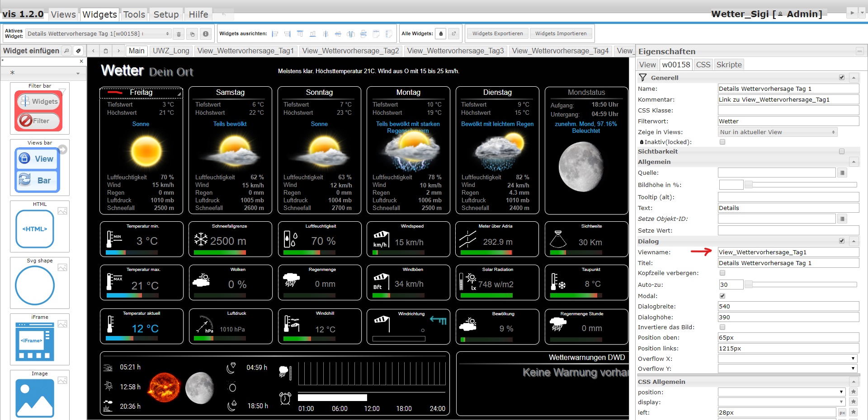868x420 pixels.
Task: Open the Zeige in Views dropdown
Action: tap(777, 132)
